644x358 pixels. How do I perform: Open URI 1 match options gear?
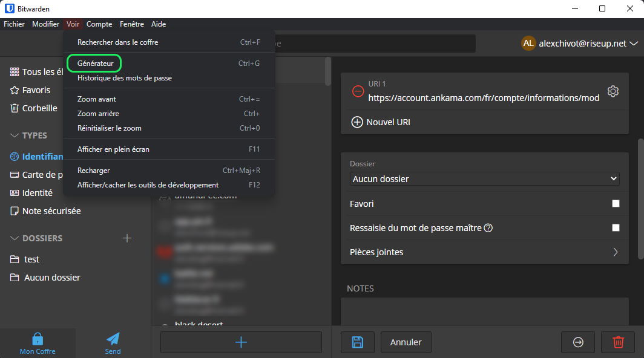click(613, 91)
